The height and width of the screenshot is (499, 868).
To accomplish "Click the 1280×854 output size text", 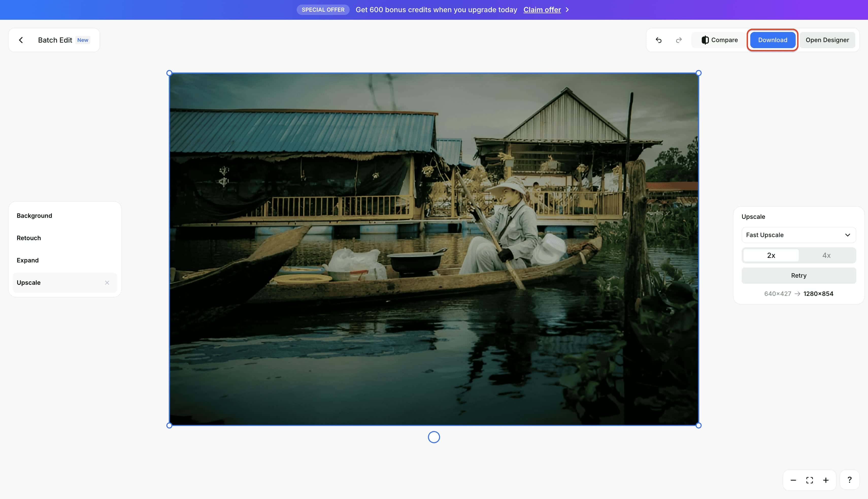I will coord(818,294).
